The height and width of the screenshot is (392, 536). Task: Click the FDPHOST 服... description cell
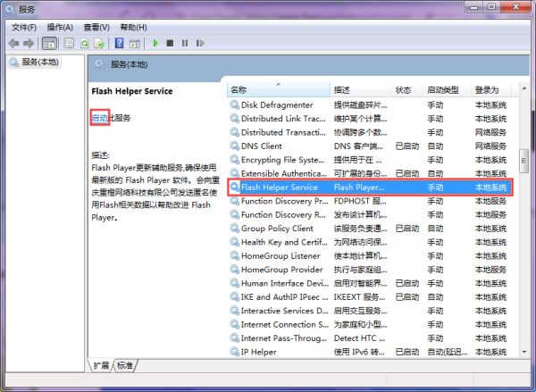point(360,201)
